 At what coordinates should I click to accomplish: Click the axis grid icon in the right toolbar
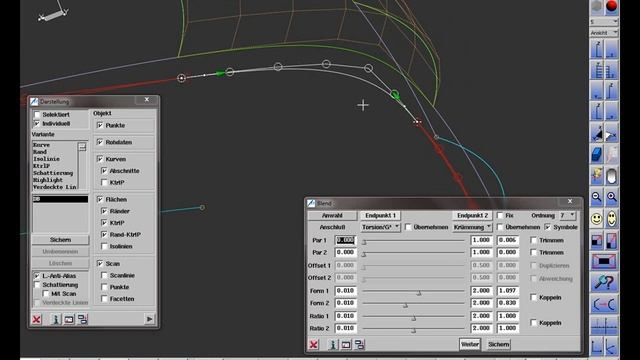604,325
